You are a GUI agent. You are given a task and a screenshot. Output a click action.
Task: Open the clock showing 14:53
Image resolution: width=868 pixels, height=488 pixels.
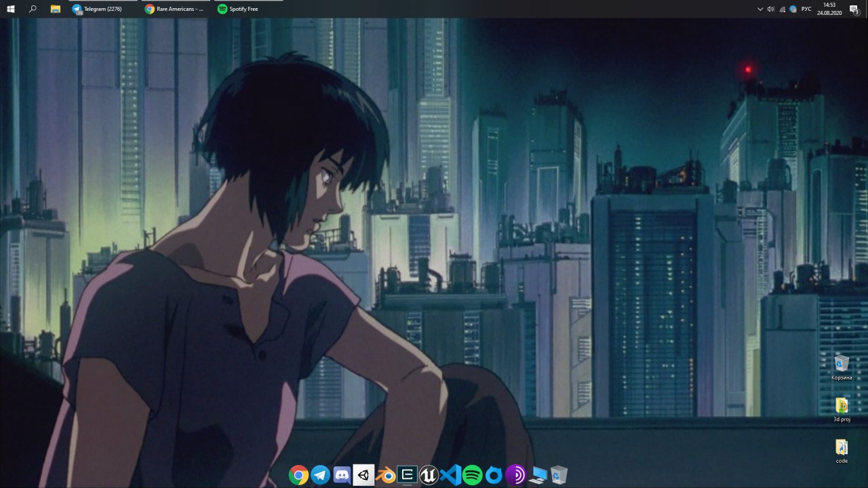829,9
